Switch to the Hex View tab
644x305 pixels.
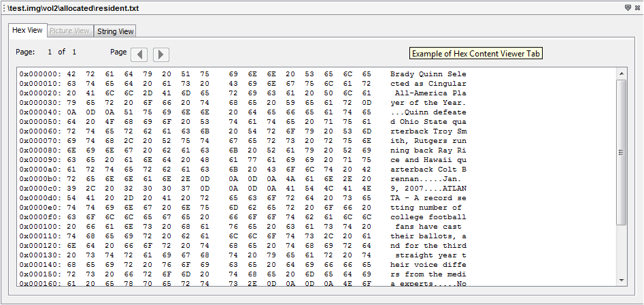(28, 31)
